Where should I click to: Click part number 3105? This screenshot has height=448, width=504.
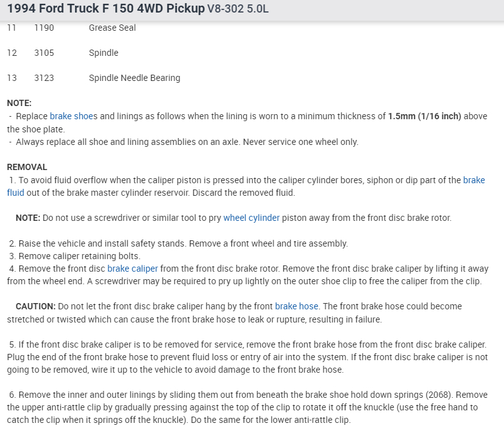pyautogui.click(x=44, y=53)
